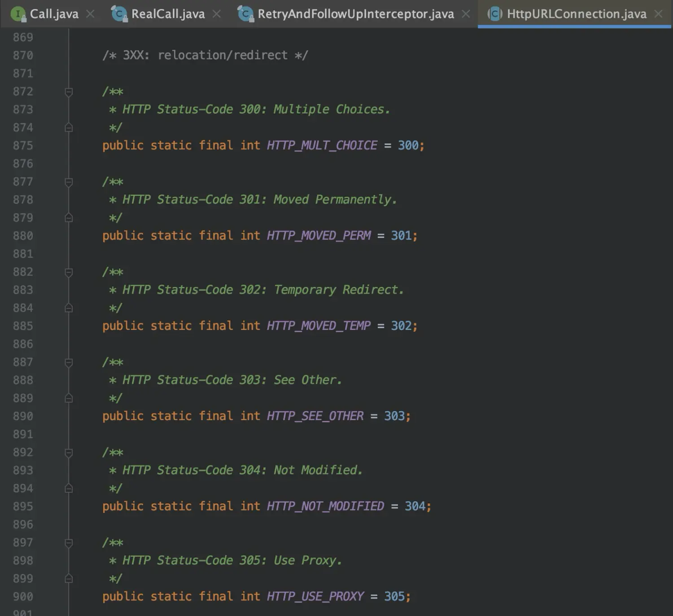The width and height of the screenshot is (673, 616).
Task: Close the RetryAndFollowUpInterceptor.java tab
Action: pos(466,14)
